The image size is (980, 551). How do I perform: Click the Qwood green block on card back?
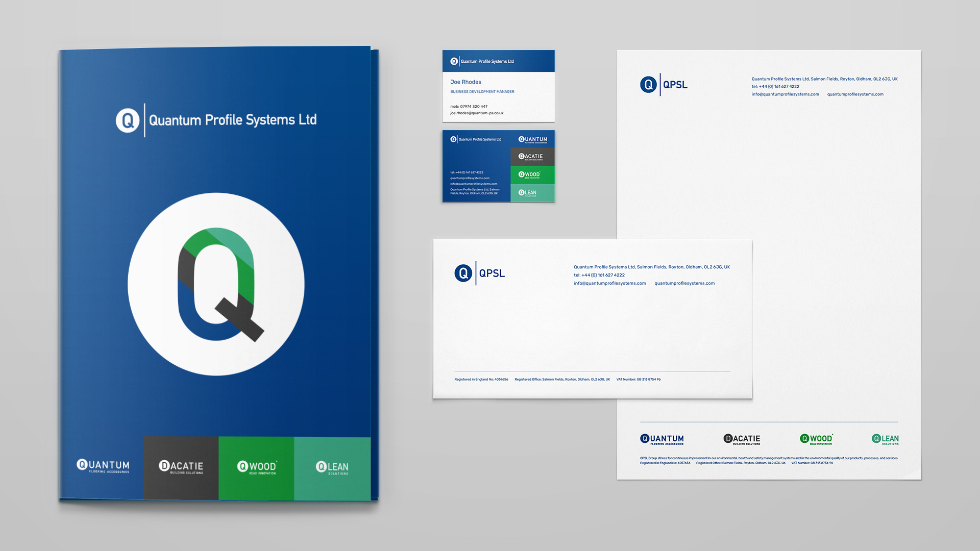pyautogui.click(x=532, y=175)
